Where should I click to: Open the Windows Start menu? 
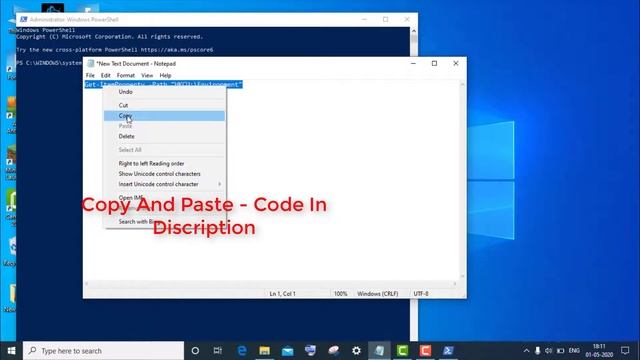(11, 351)
